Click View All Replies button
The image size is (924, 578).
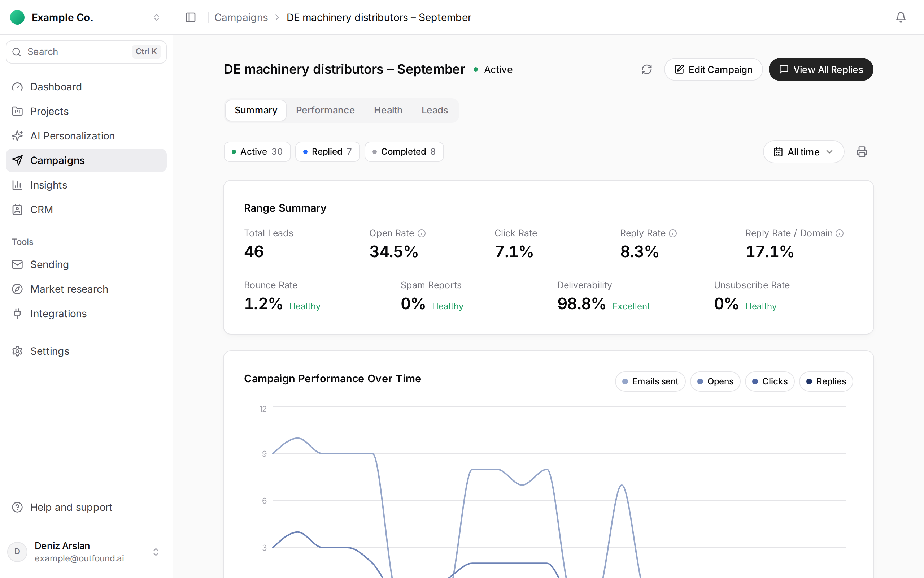(x=821, y=69)
